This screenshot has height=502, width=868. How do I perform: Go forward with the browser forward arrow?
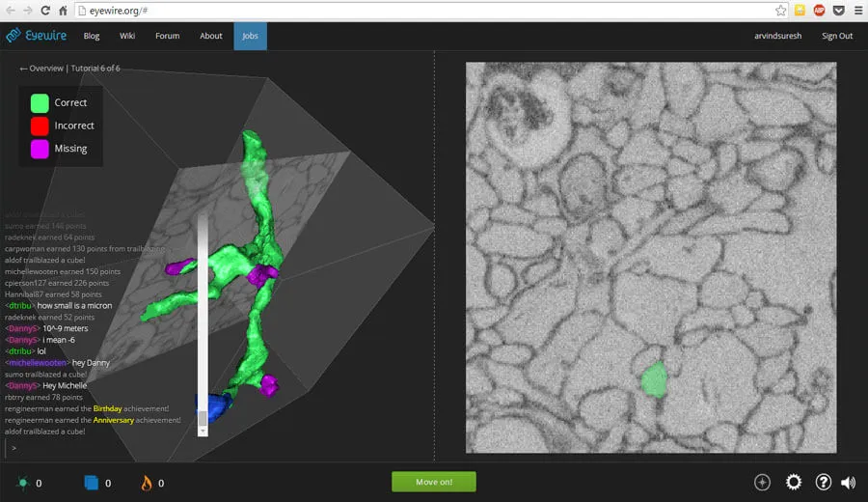(x=28, y=10)
